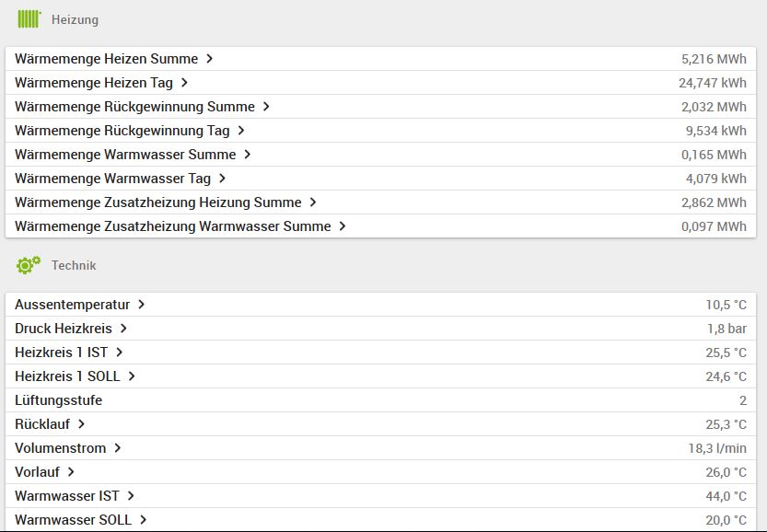This screenshot has height=532, width=767.
Task: Click chevron after Wärmemenge Rückgewinnung Tag
Action: pos(241,131)
